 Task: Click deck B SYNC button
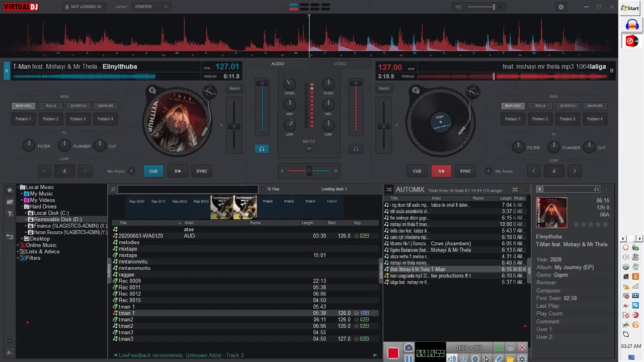[x=465, y=171]
